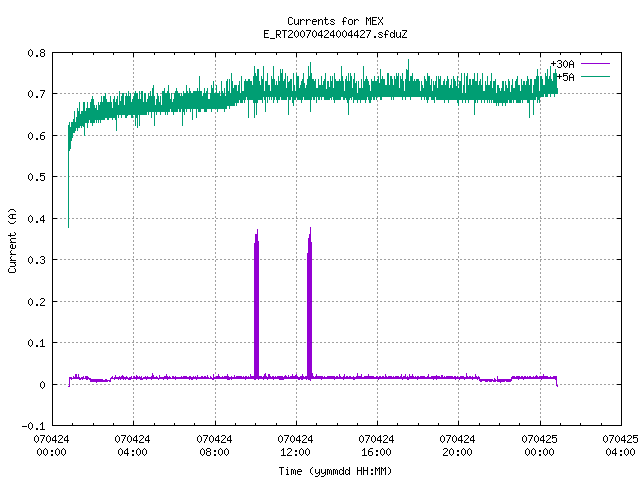Click the second purple current spike after 12:00

[309, 306]
